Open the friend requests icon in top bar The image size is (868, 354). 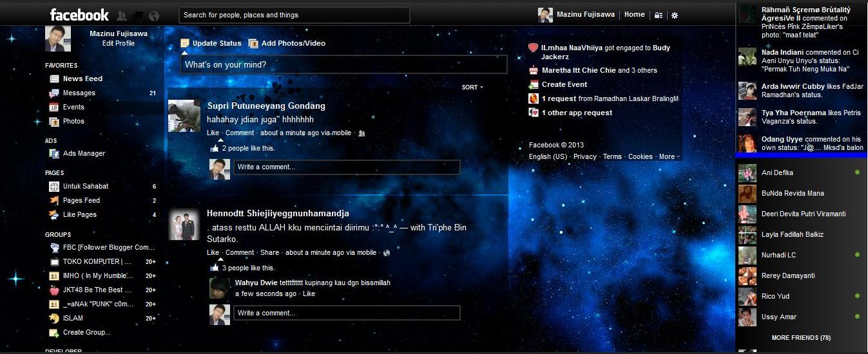pos(122,15)
